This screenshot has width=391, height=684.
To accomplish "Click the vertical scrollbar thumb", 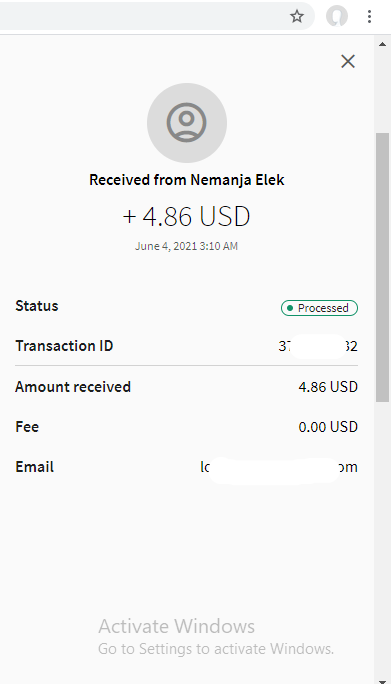I will point(382,267).
